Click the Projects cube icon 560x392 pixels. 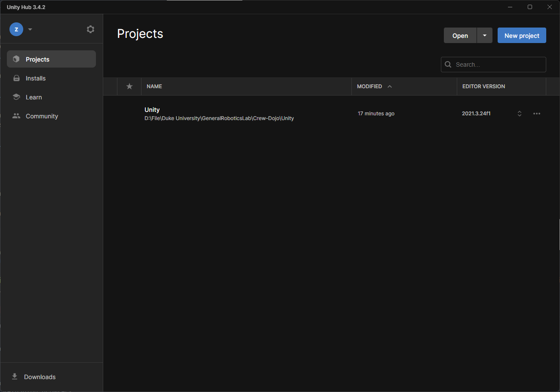coord(16,59)
